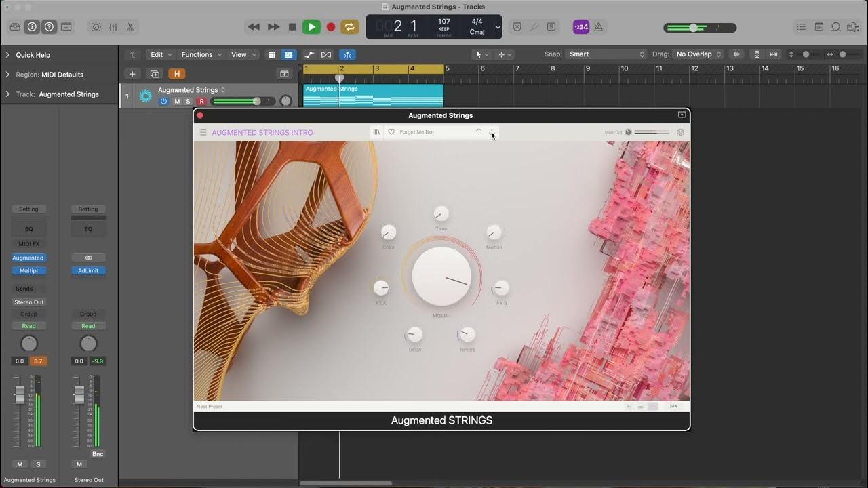Click the Duplicate Track button

point(155,74)
